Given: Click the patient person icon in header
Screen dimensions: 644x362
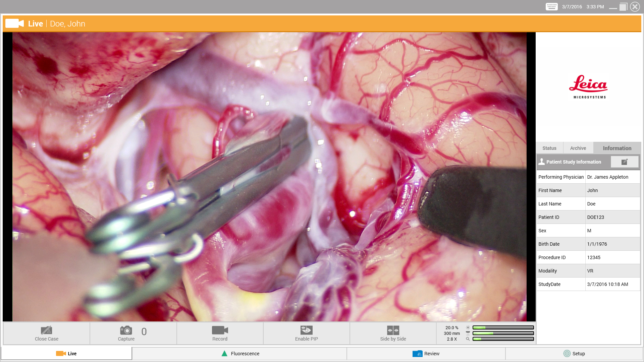Looking at the screenshot, I should coord(541,162).
